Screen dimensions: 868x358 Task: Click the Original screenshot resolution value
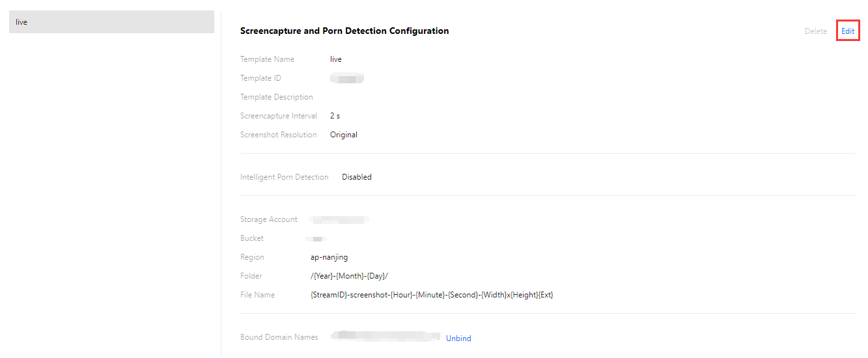pyautogui.click(x=344, y=135)
